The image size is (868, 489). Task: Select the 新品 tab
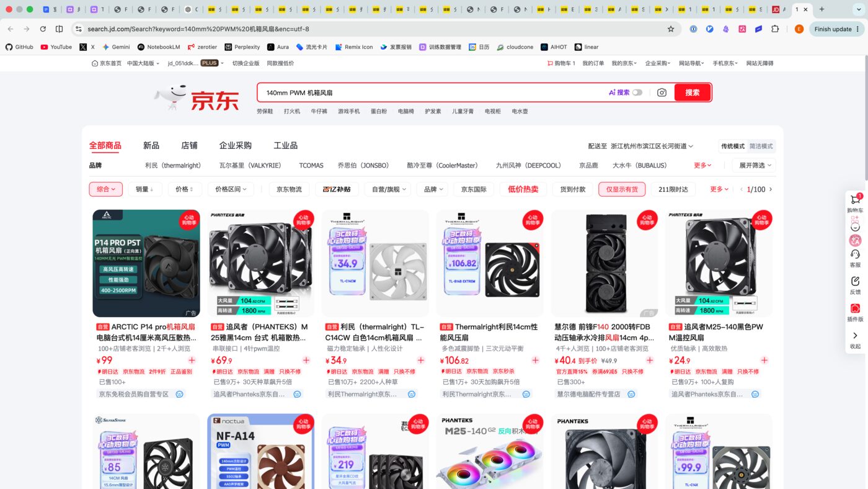151,146
